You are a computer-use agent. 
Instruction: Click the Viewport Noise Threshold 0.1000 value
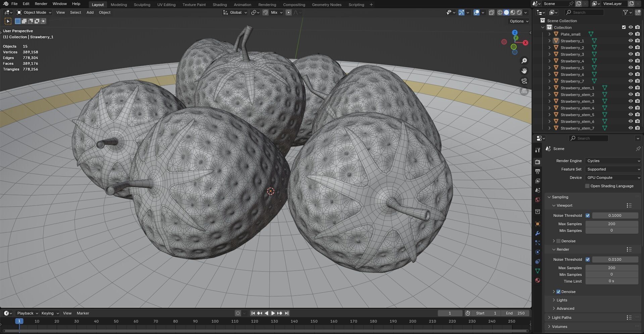(615, 216)
